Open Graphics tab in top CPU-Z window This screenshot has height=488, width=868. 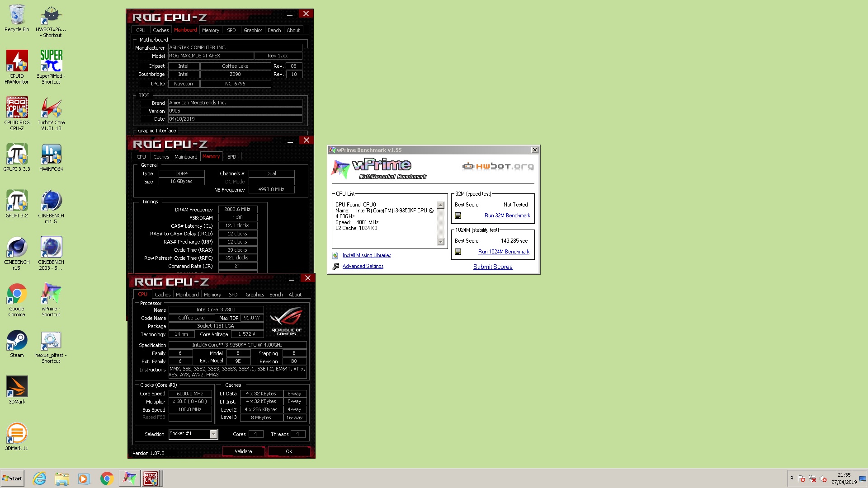coord(253,30)
